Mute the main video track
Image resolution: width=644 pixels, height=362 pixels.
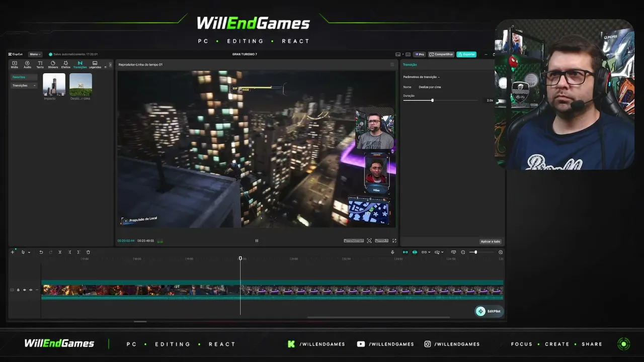30,290
